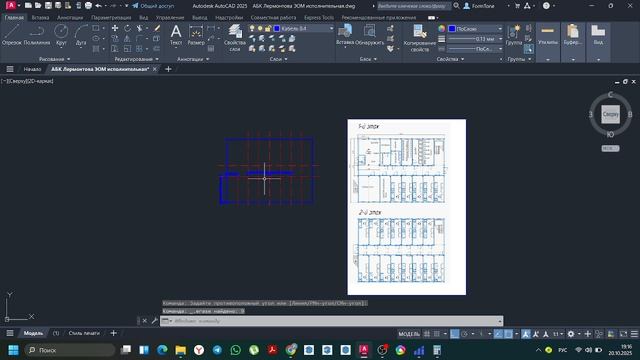Select the Размер (Dimension) tool
640x360 pixels.
(x=196, y=34)
